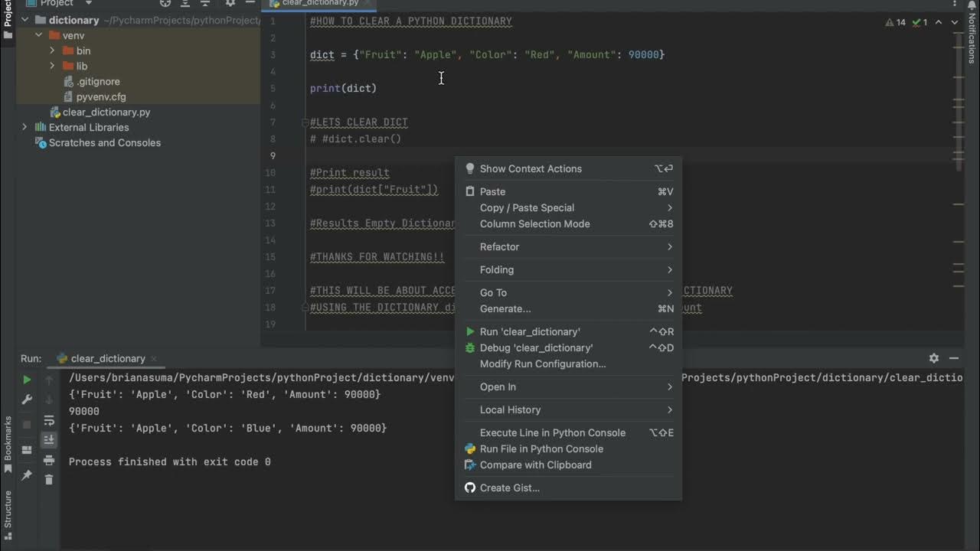Clear console output with the trash icon
Image resolution: width=980 pixels, height=551 pixels.
coord(49,479)
